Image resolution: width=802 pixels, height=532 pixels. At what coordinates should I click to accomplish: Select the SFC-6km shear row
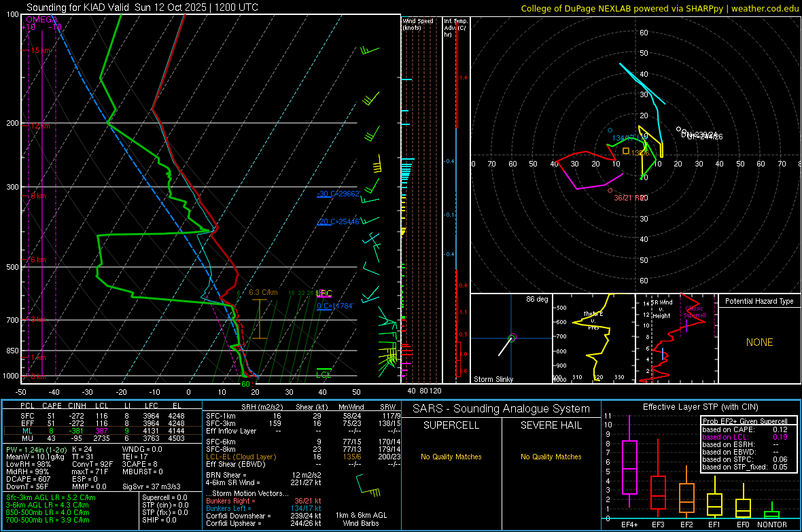(x=303, y=442)
